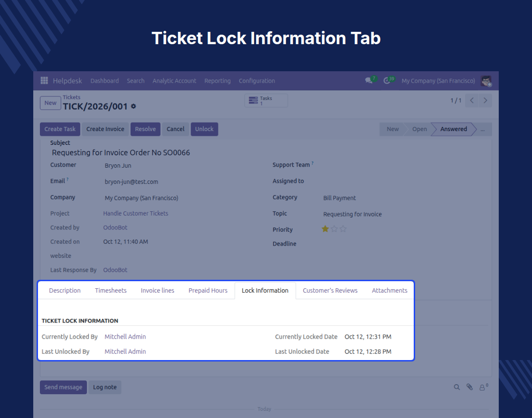The width and height of the screenshot is (532, 418).
Task: Click the Category field Bill Payment
Action: pos(340,198)
